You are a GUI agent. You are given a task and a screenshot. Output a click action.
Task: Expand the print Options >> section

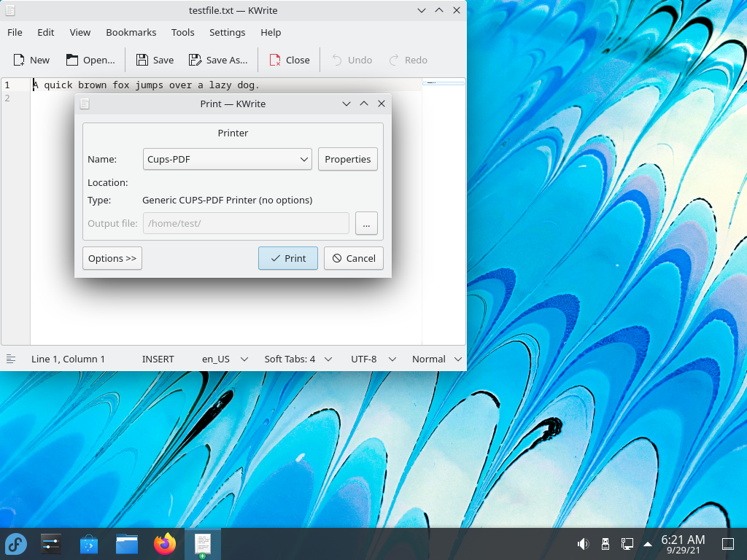pyautogui.click(x=112, y=258)
